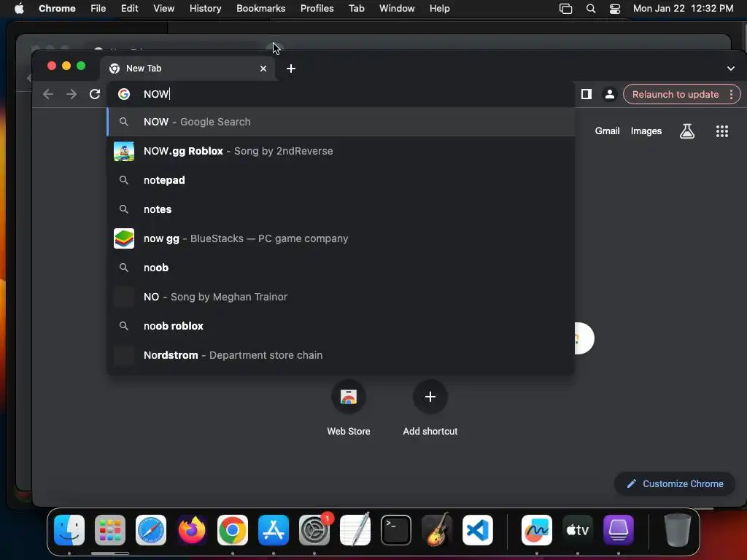
Task: Click Relaunch to update button
Action: click(675, 94)
